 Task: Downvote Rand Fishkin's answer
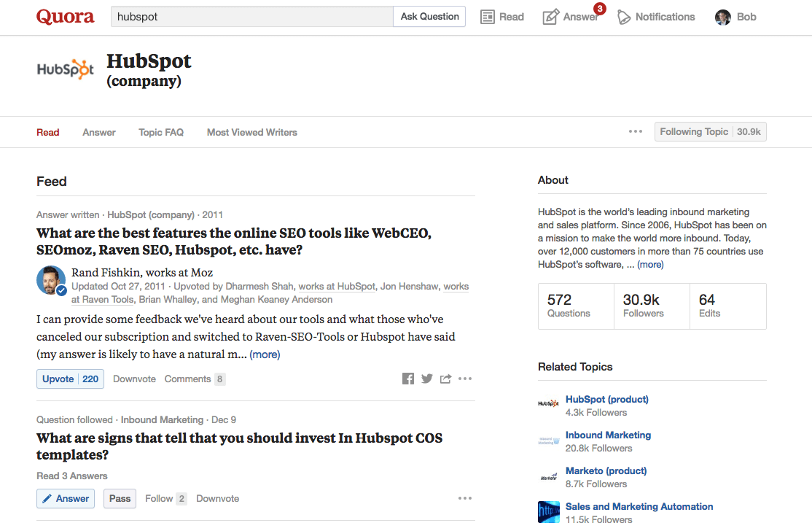[134, 379]
